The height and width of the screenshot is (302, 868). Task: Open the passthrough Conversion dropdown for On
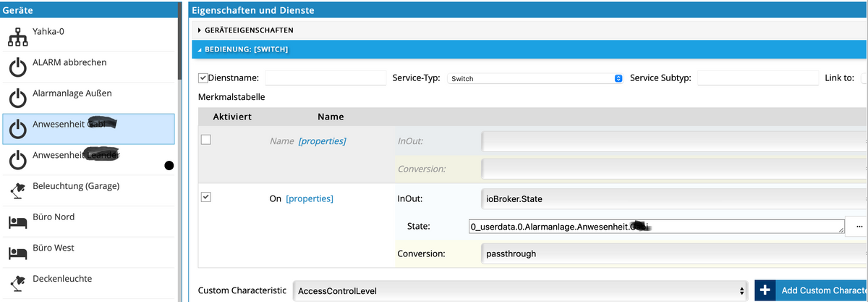[x=673, y=253]
